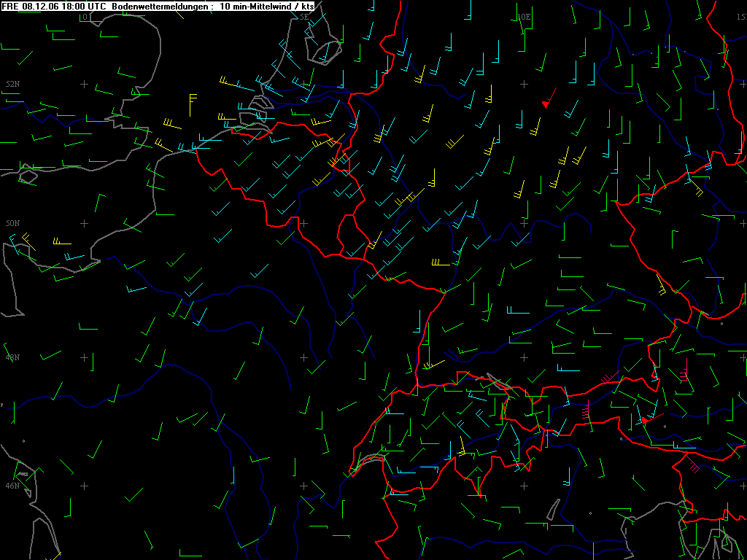Click the 52N latitude label

coord(12,85)
